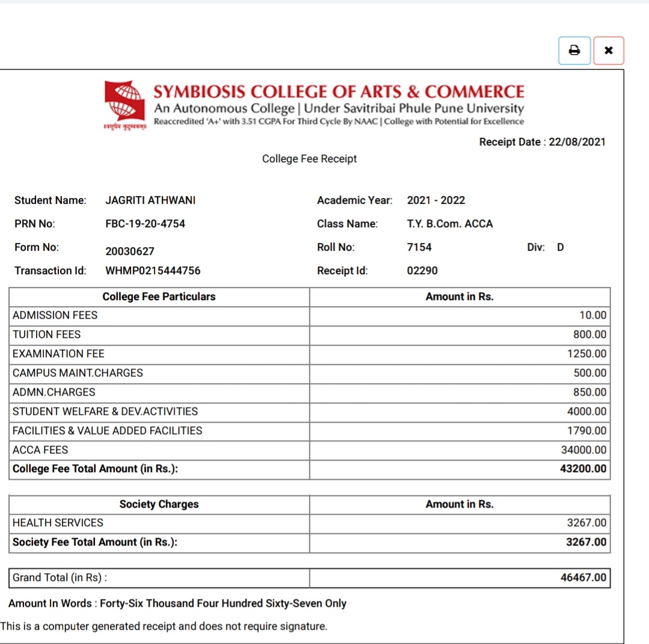Select health services amount 3267.00
649x644 pixels.
pyautogui.click(x=587, y=523)
